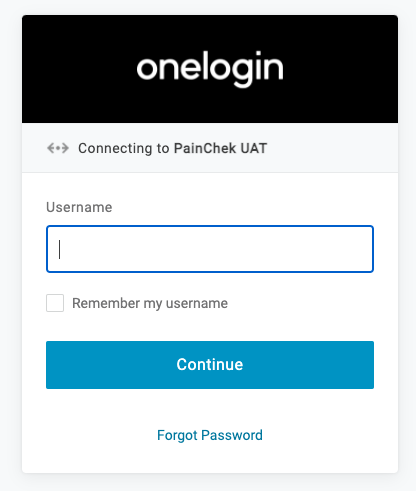
Task: Place cursor inside the Username text box
Action: [210, 249]
